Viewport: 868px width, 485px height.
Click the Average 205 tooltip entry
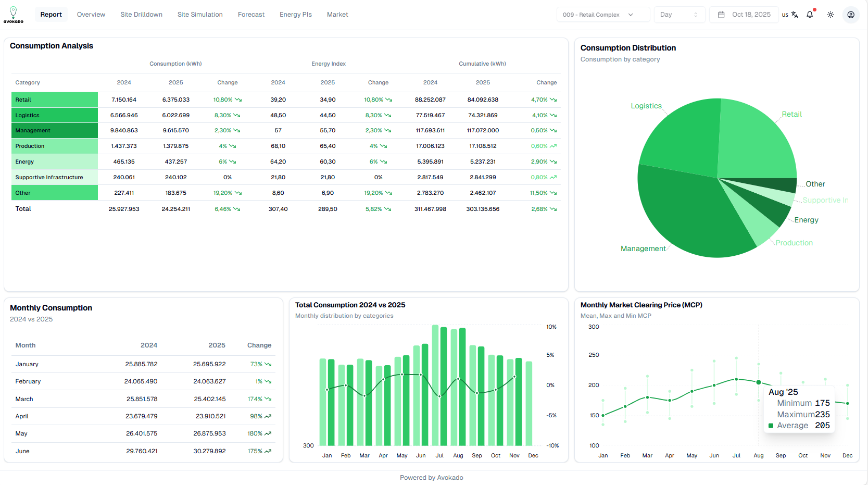click(x=799, y=426)
